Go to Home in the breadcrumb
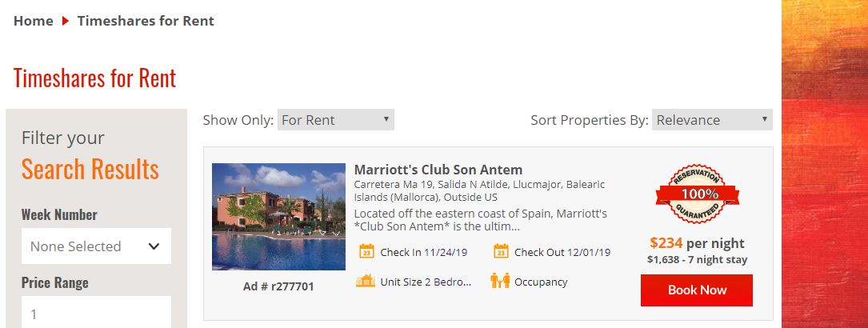The height and width of the screenshot is (328, 868). click(34, 21)
